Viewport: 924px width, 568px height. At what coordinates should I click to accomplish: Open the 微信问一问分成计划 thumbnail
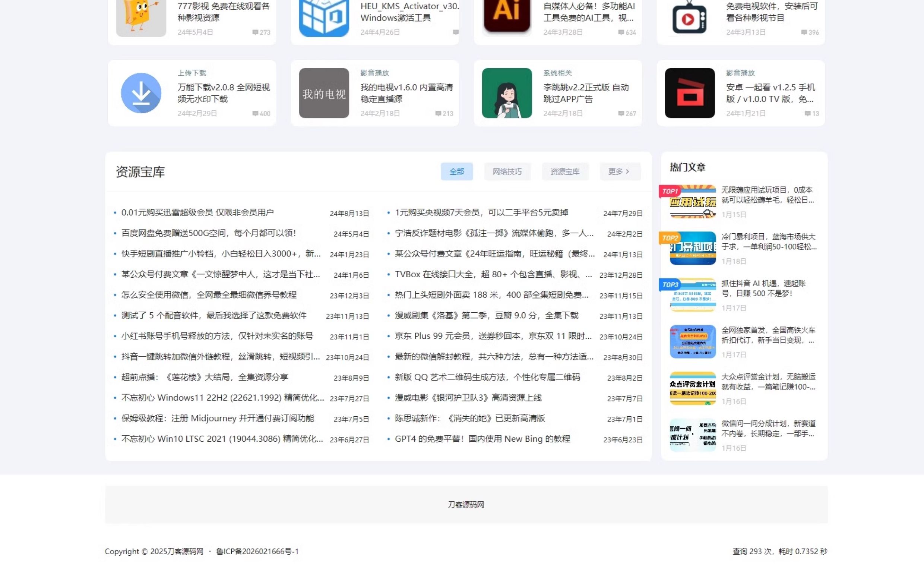click(693, 435)
